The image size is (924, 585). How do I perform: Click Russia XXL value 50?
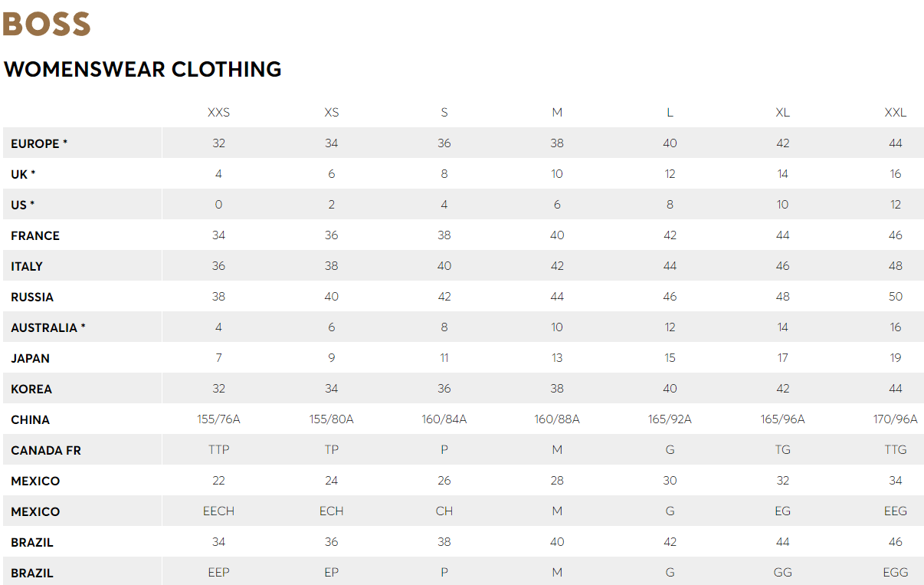[895, 297]
